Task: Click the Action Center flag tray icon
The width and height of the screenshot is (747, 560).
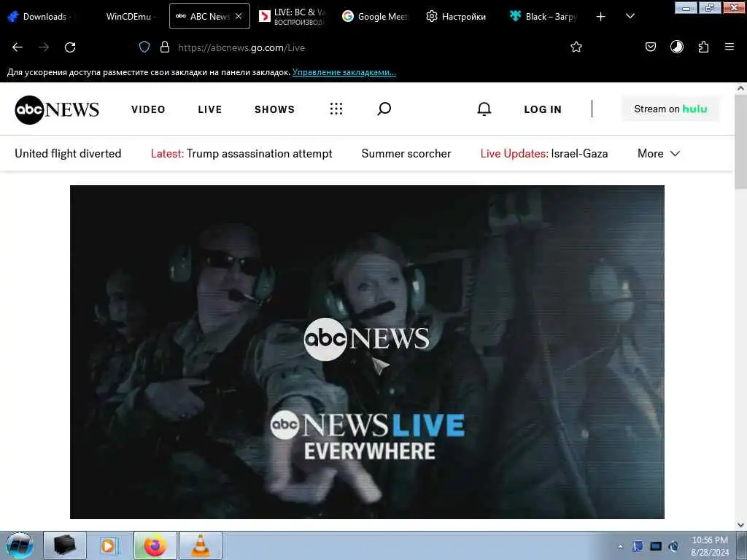Action: [638, 547]
